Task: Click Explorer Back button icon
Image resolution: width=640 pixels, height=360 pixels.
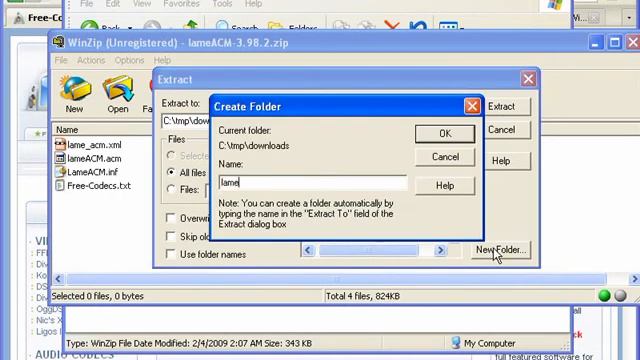Action: tap(89, 26)
